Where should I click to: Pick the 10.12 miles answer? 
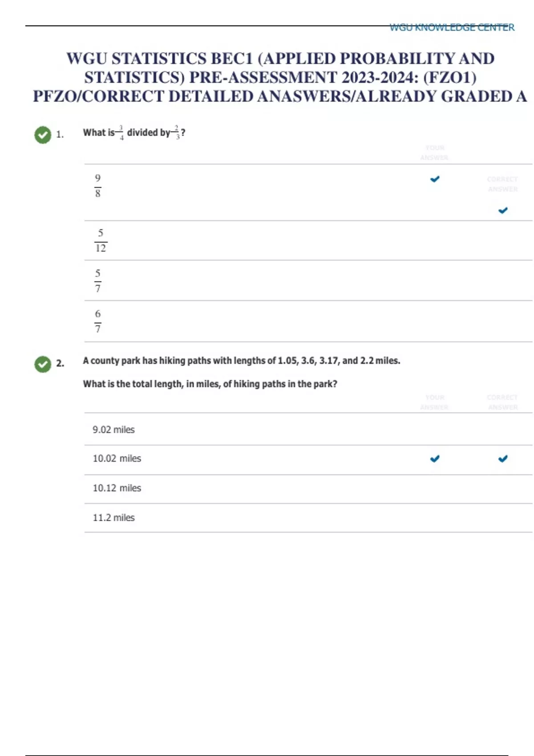117,488
